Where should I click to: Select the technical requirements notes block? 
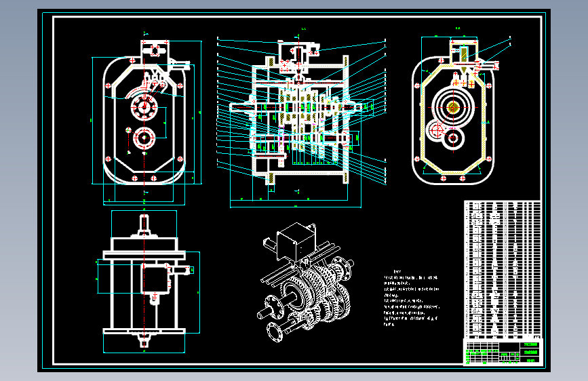412,298
